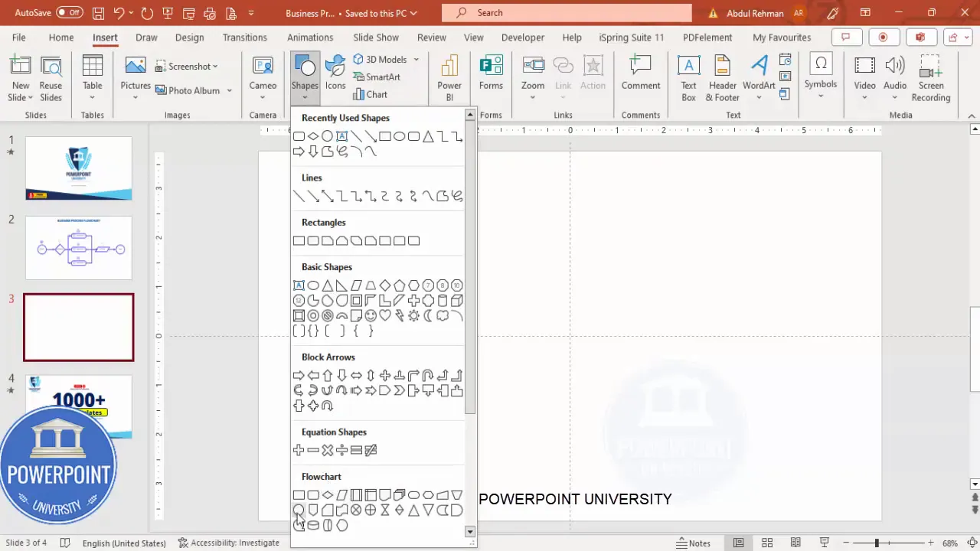The width and height of the screenshot is (980, 551).
Task: Pick the Division Sign equation shape
Action: [x=341, y=450]
